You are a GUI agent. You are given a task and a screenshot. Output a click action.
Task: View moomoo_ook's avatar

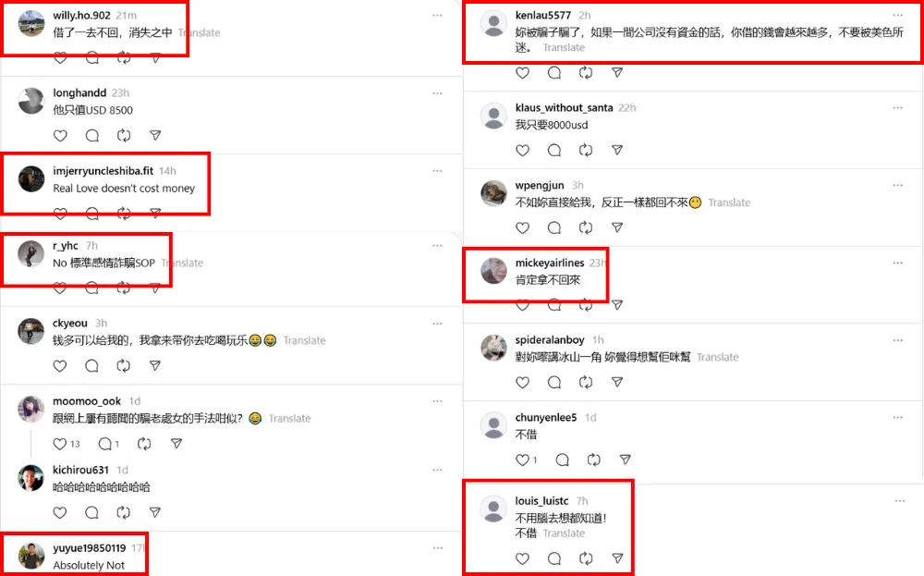click(x=31, y=410)
